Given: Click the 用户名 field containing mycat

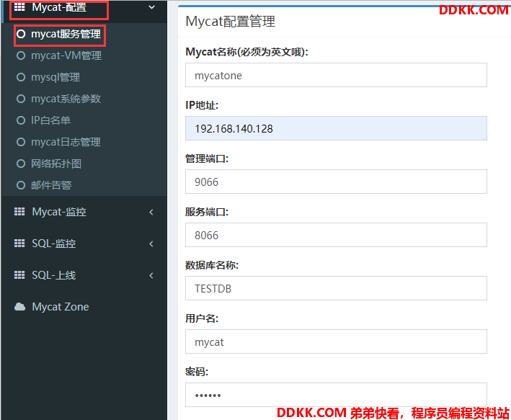Looking at the screenshot, I should (336, 341).
